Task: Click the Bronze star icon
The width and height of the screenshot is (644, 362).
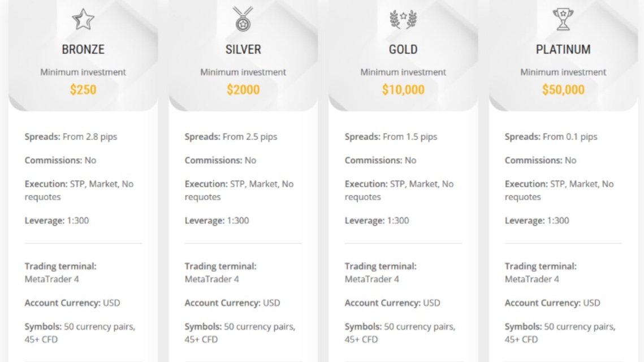Action: pyautogui.click(x=83, y=19)
